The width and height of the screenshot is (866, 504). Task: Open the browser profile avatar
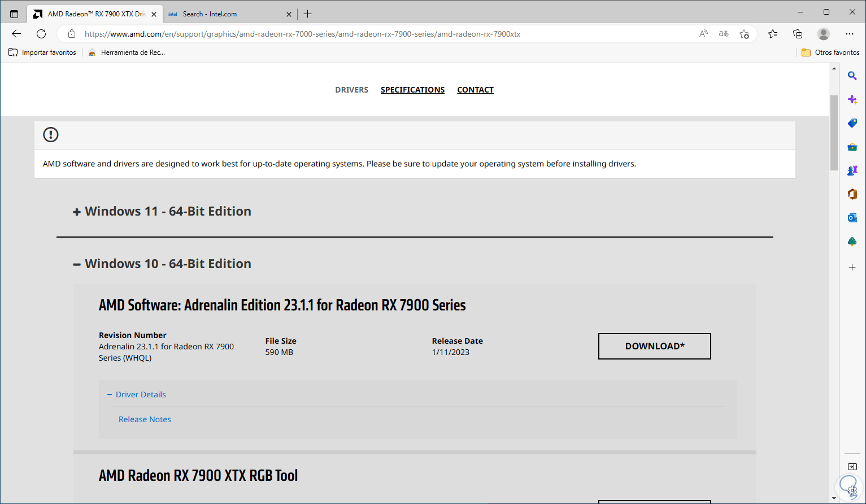824,34
